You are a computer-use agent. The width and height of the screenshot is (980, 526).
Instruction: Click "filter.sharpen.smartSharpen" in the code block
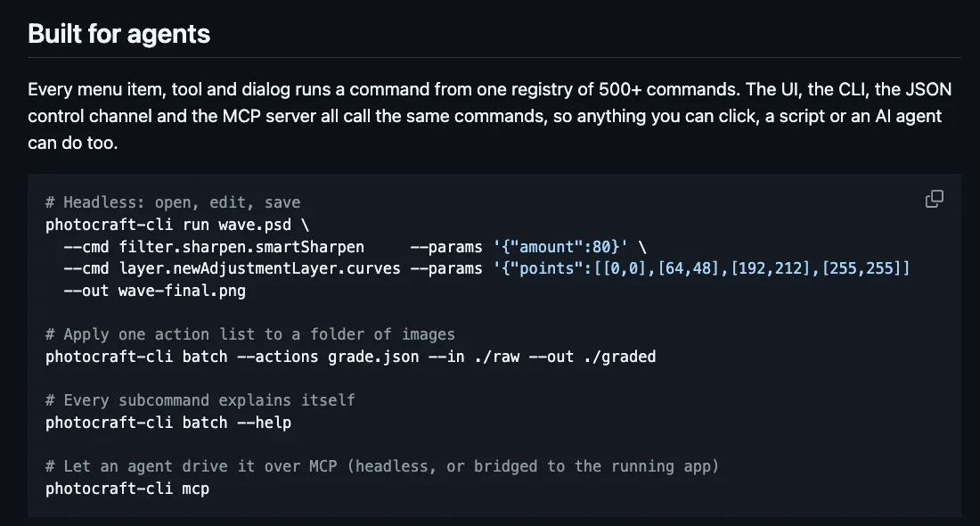(x=241, y=247)
